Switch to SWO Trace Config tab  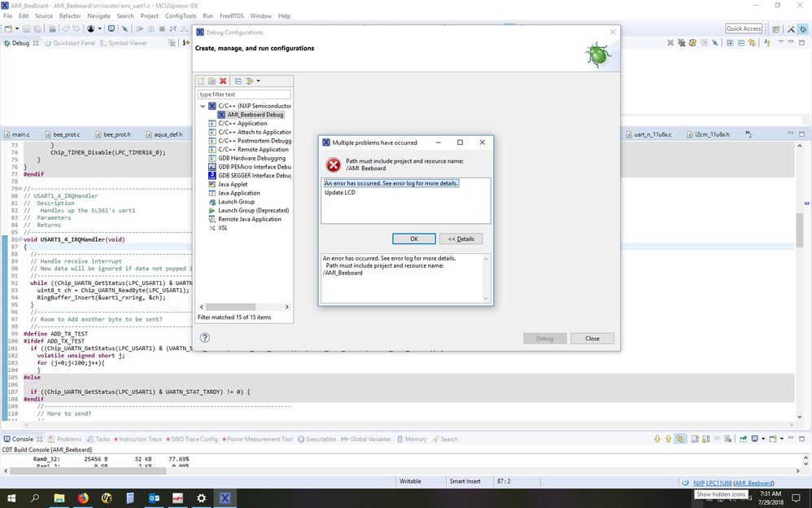pos(191,439)
